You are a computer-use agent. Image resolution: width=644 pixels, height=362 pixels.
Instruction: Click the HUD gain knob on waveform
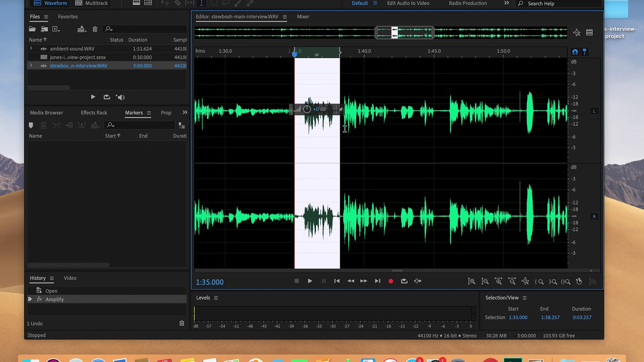[x=307, y=109]
